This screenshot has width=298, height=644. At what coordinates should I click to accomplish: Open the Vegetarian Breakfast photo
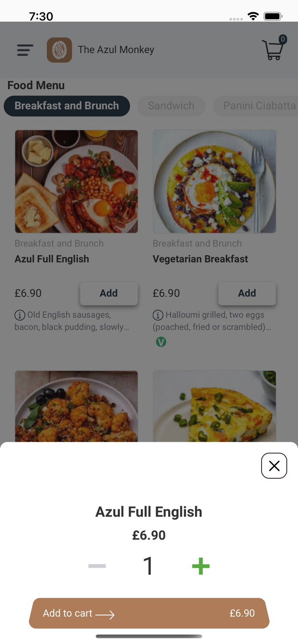pos(214,182)
